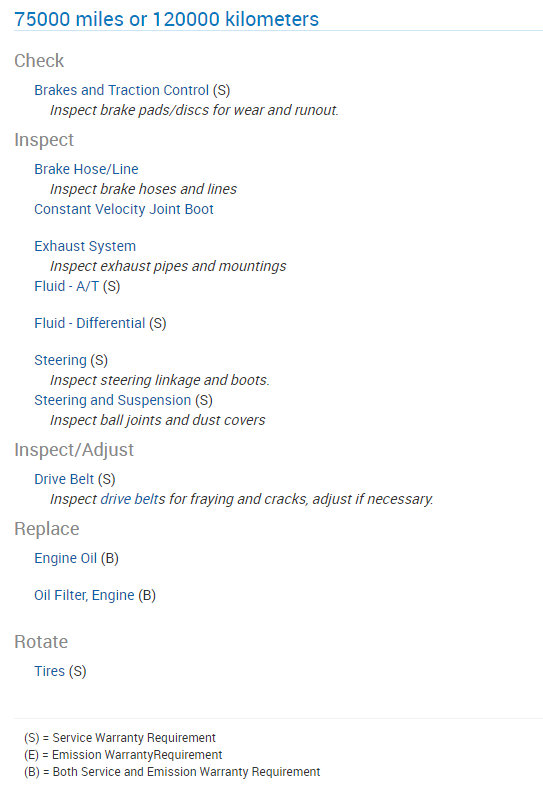This screenshot has height=797, width=543.
Task: Open the Fluid - A/T link
Action: [66, 286]
